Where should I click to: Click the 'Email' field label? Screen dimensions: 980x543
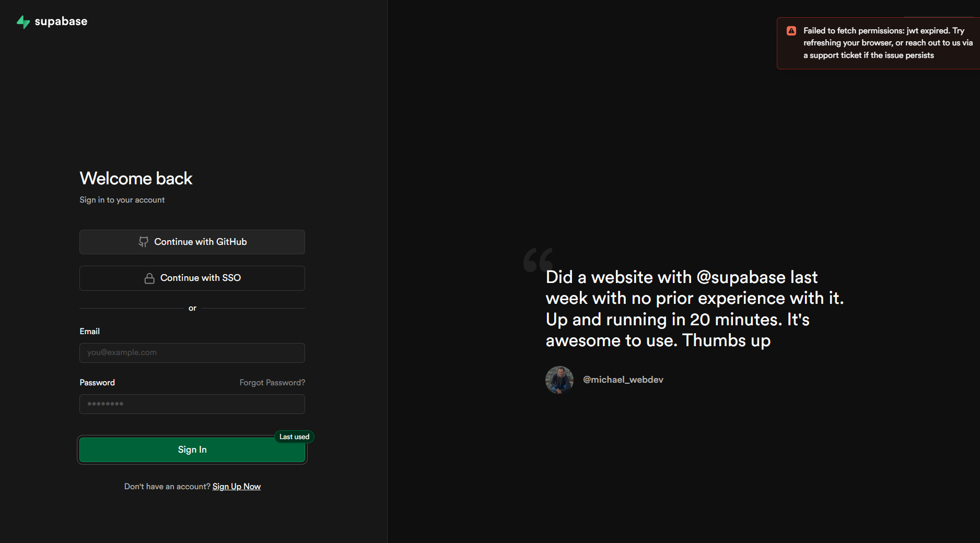[90, 332]
